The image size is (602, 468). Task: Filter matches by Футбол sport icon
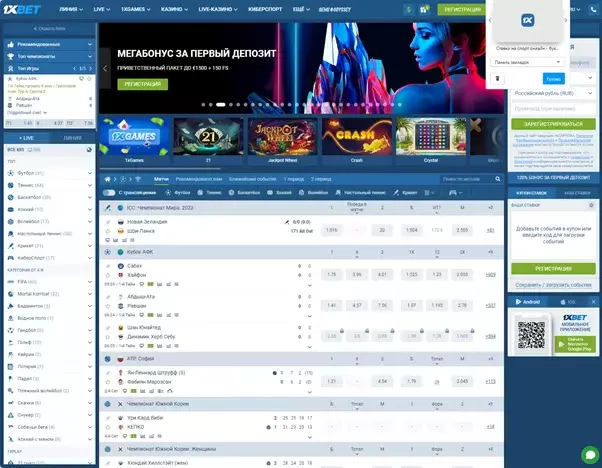pyautogui.click(x=178, y=193)
